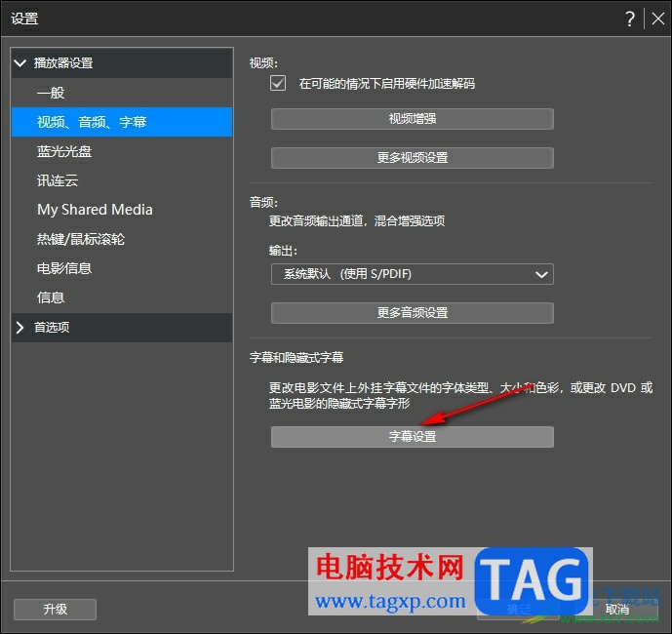The height and width of the screenshot is (634, 672).
Task: Open 热键/鼠标滚轮 settings page
Action: [122, 239]
